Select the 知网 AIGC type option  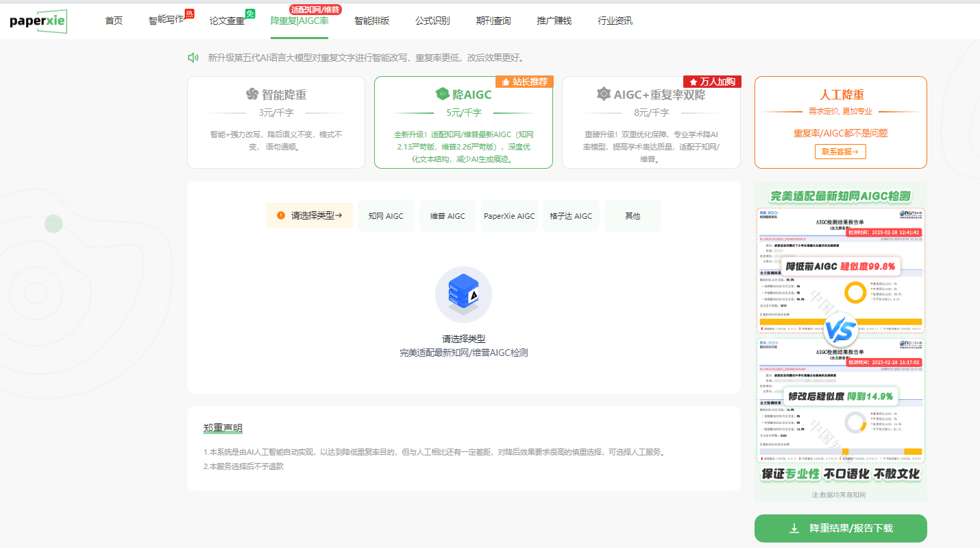coord(386,216)
